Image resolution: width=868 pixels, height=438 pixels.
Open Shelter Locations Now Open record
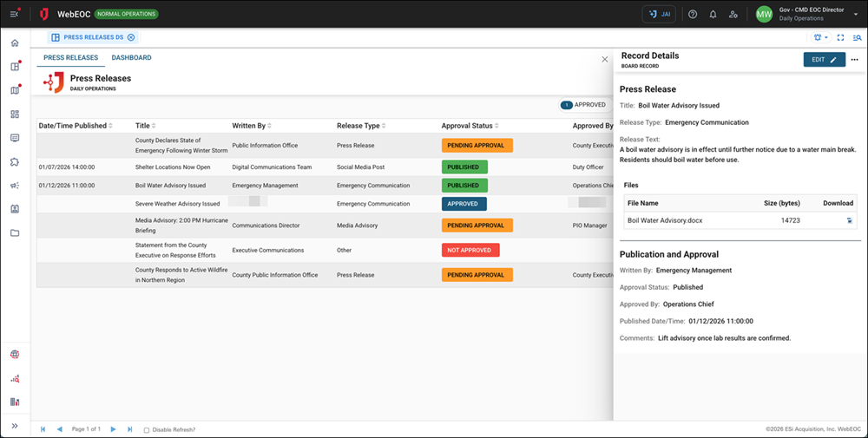tap(173, 167)
